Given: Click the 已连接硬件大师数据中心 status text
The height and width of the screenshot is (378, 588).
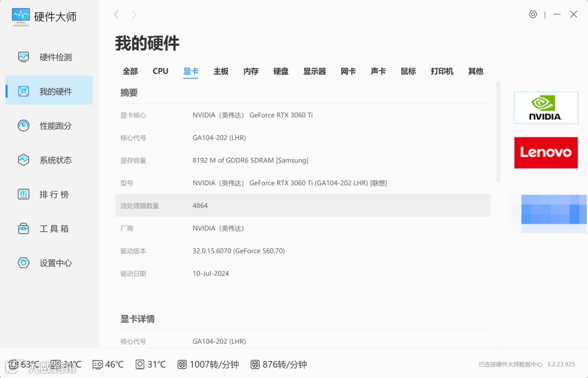Looking at the screenshot, I should click(x=510, y=364).
